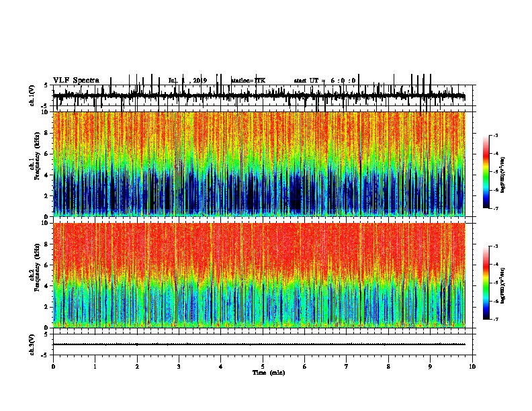Click the ch.1 spectrogram "4" kHz tick label
Image resolution: width=532 pixels, height=411 pixels.
click(47, 175)
